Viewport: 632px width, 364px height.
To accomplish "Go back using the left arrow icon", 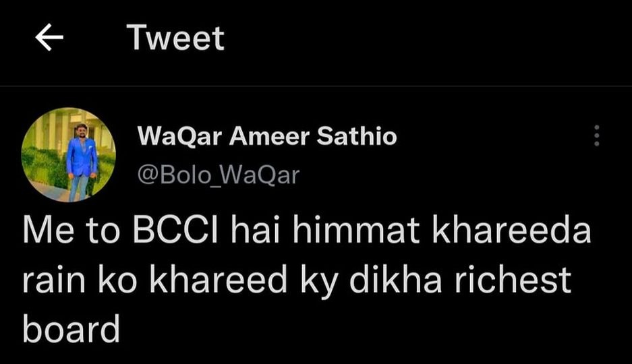I will pyautogui.click(x=49, y=37).
